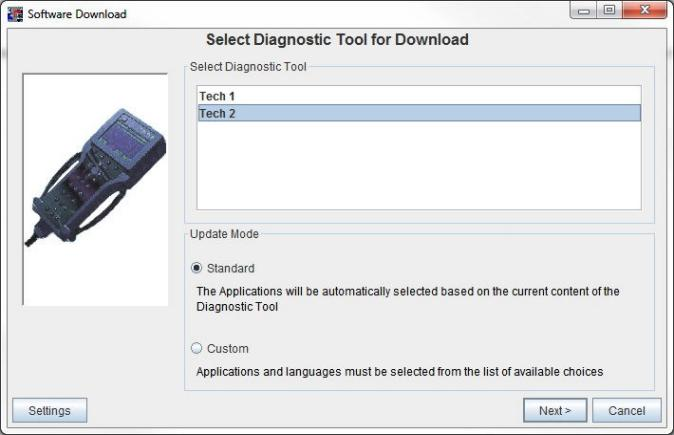The height and width of the screenshot is (435, 674).
Task: Proceed with the Next > button
Action: 555,410
